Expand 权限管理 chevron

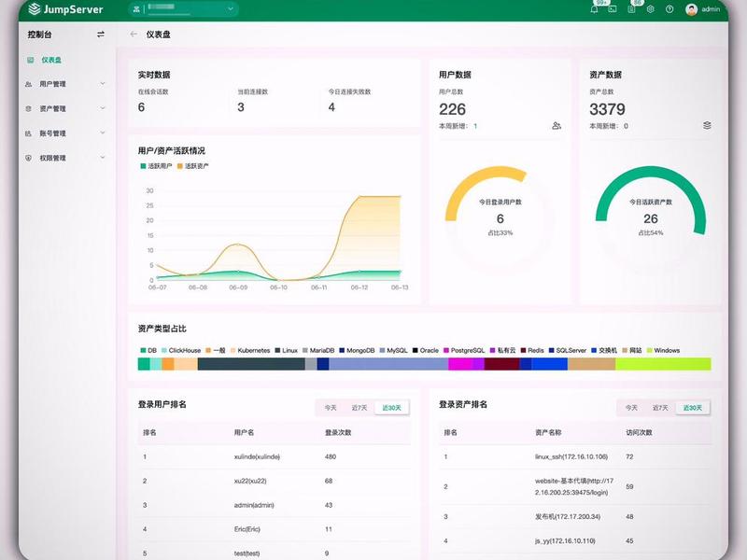[103, 157]
